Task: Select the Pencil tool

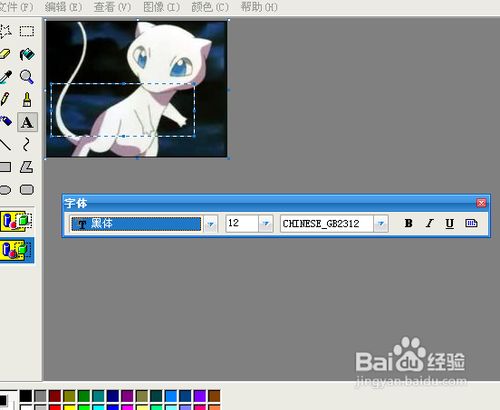Action: [5, 99]
